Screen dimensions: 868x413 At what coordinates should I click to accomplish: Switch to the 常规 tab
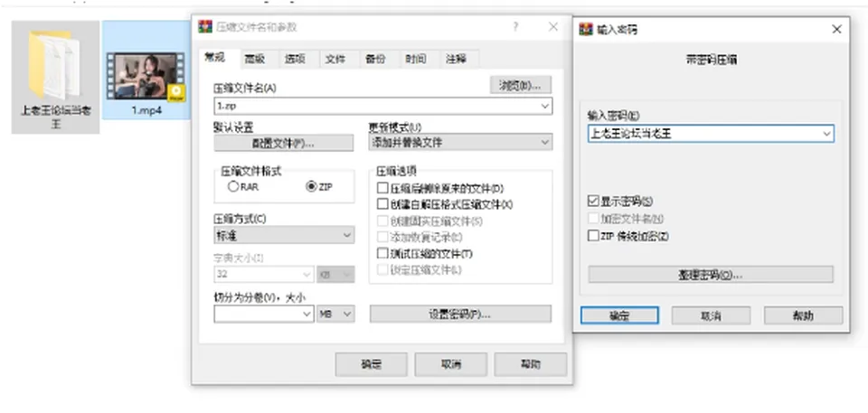click(x=215, y=58)
